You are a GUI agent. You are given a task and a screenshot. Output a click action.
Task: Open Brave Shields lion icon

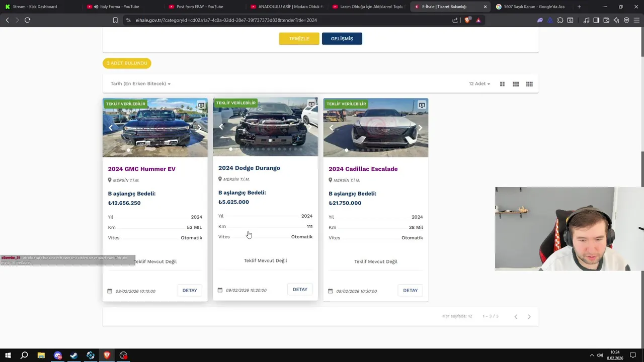pos(467,20)
